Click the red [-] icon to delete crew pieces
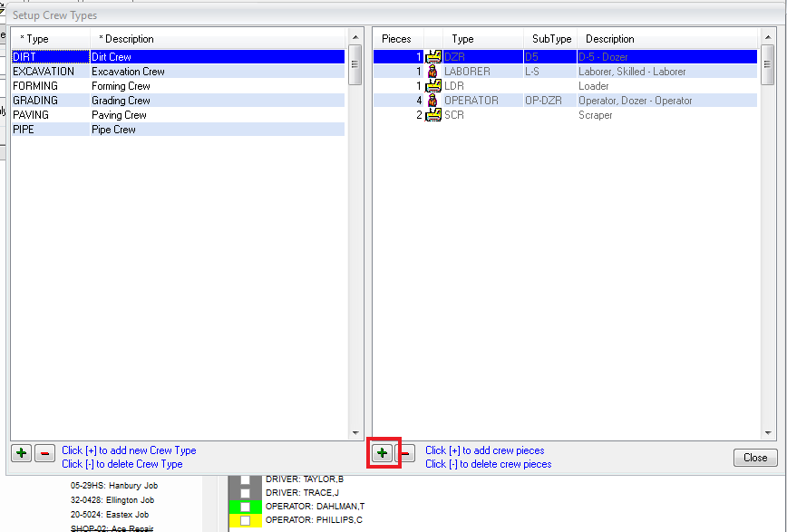Image resolution: width=787 pixels, height=532 pixels. coord(405,453)
